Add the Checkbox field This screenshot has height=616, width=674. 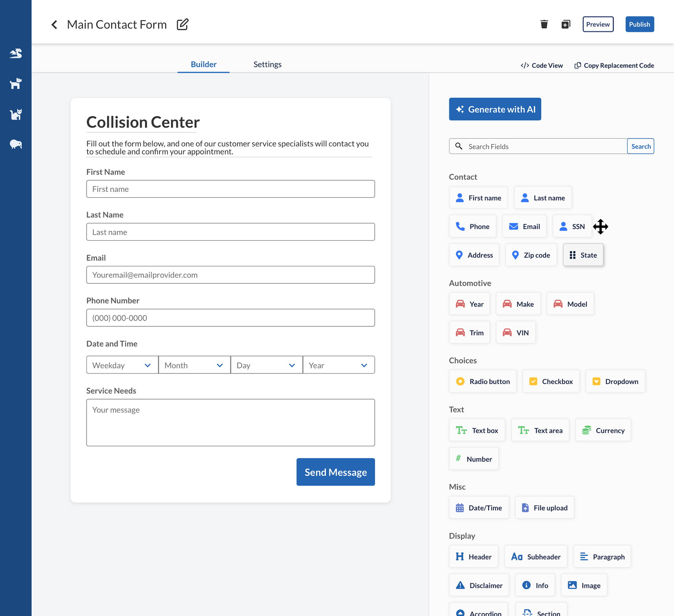(550, 381)
